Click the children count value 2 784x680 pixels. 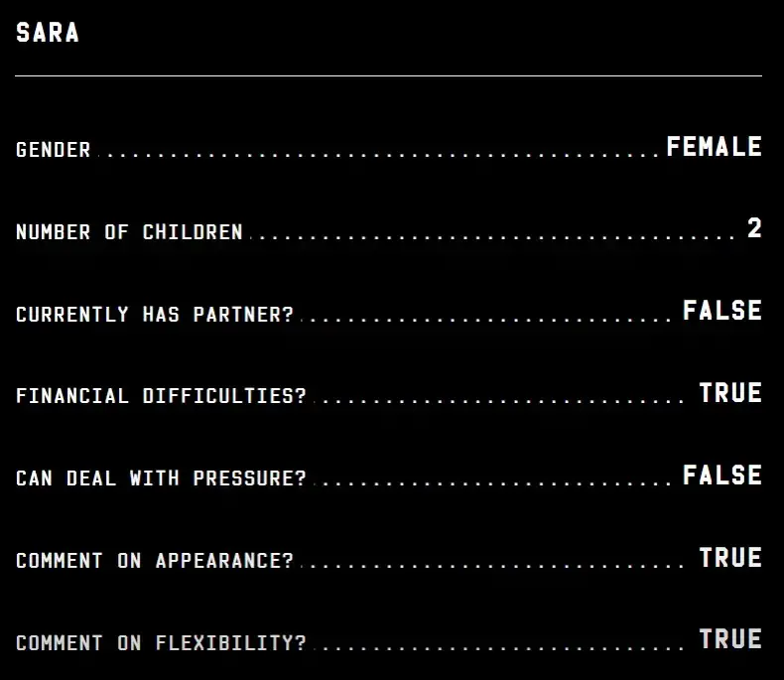754,229
